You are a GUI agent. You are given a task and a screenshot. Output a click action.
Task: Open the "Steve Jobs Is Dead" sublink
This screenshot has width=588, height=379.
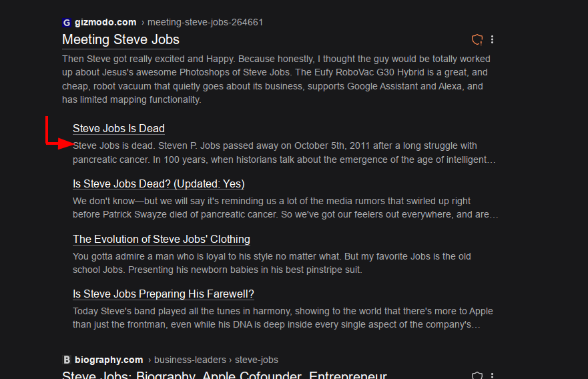[x=118, y=128]
